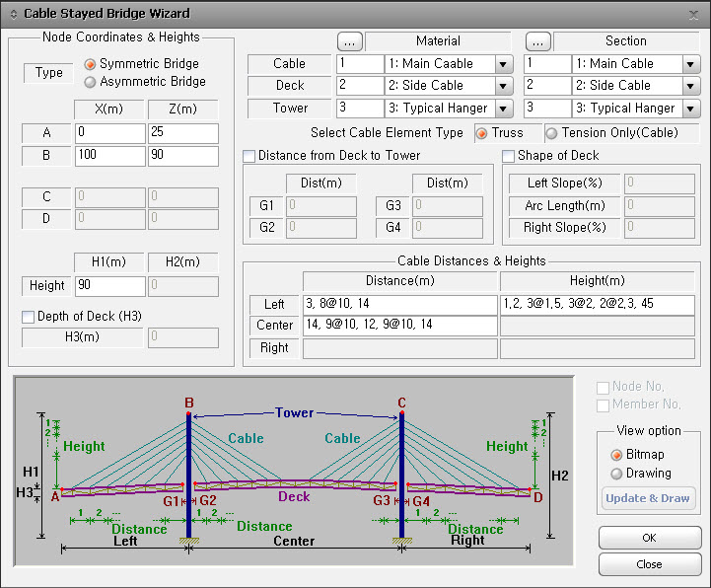Click node A Z(m) field showing 25
Image resolution: width=711 pixels, height=588 pixels.
point(182,133)
